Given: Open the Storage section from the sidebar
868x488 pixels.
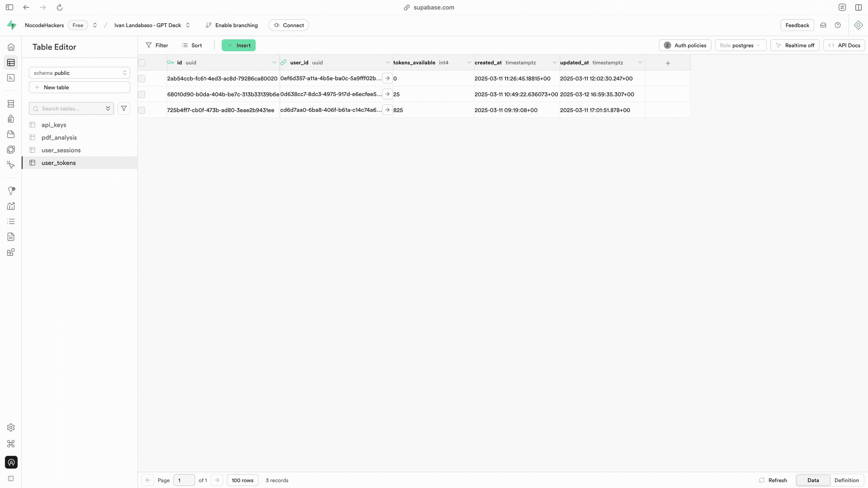Looking at the screenshot, I should [11, 134].
